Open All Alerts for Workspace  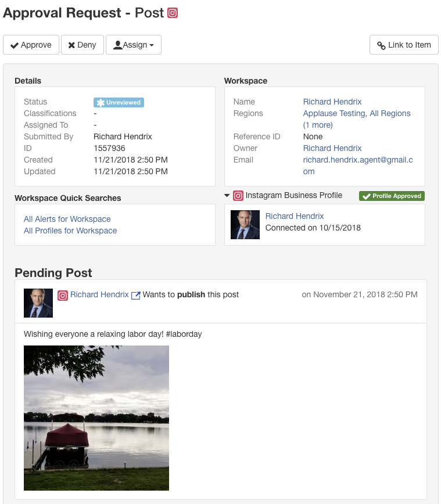(x=67, y=219)
